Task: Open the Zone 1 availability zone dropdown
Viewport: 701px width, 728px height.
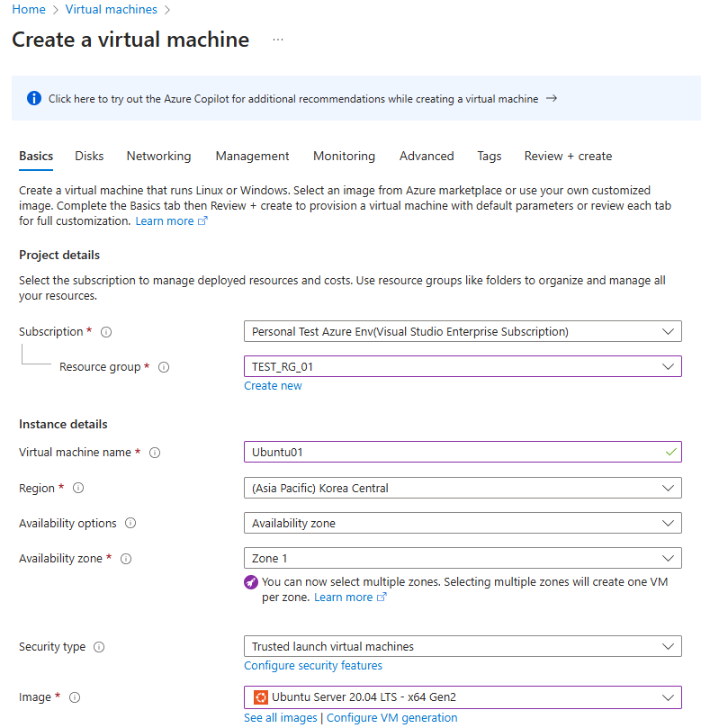Action: pyautogui.click(x=463, y=559)
